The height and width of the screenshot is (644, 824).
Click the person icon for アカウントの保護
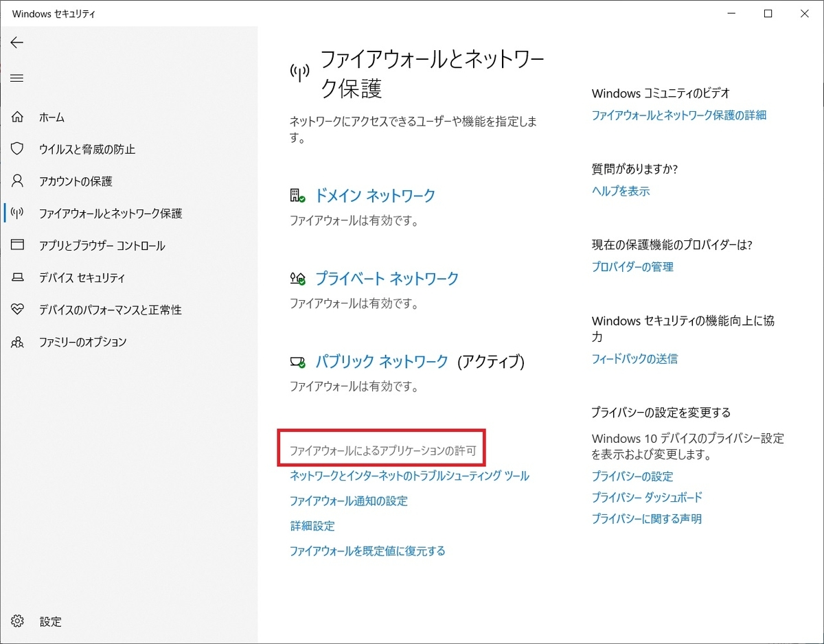pyautogui.click(x=18, y=181)
